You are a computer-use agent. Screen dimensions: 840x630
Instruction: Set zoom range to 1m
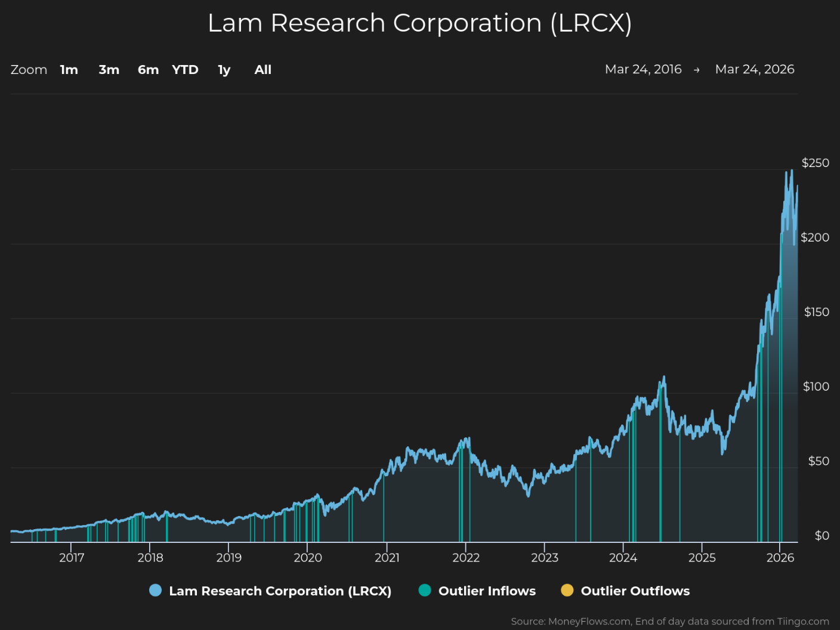tap(69, 70)
